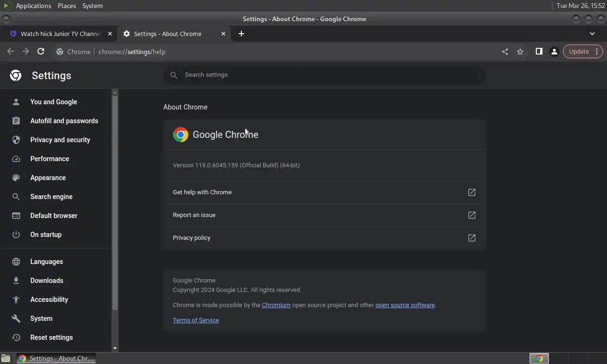Screen dimensions: 607x364
Task: Click the Google Chrome heading logo
Action: (x=181, y=135)
